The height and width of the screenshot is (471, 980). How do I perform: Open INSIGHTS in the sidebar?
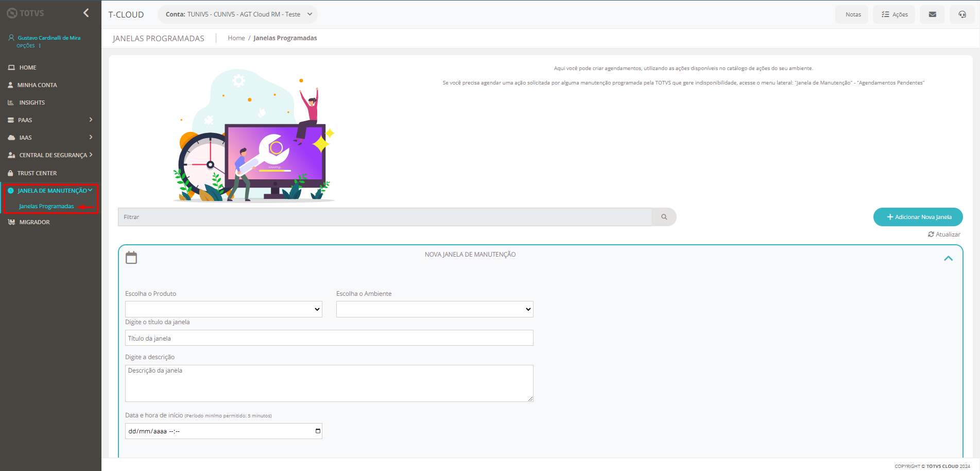50,103
